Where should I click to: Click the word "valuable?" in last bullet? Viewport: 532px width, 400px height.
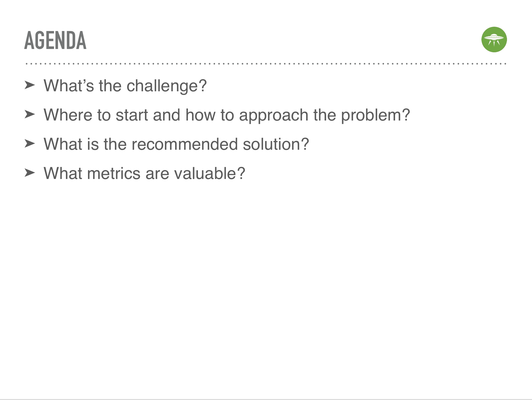coord(210,173)
